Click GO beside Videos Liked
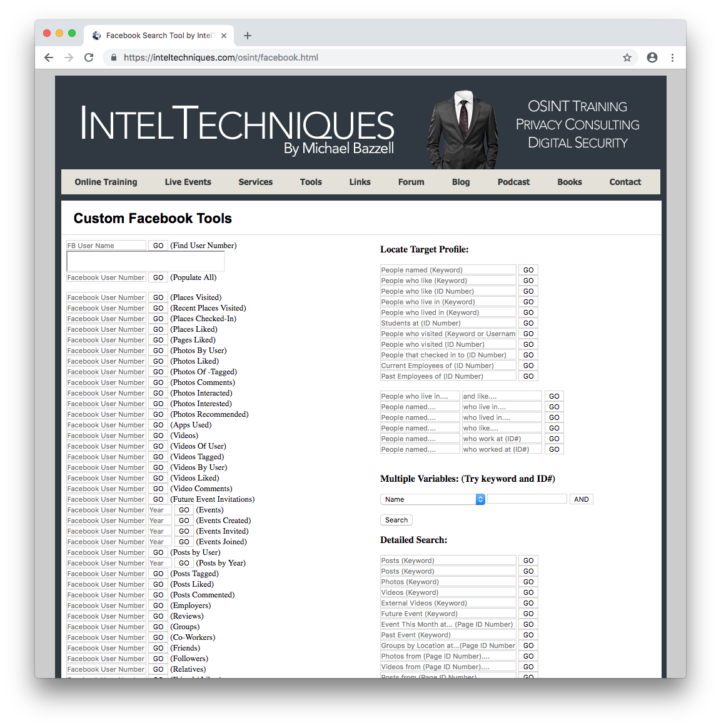This screenshot has width=721, height=728. click(x=158, y=478)
